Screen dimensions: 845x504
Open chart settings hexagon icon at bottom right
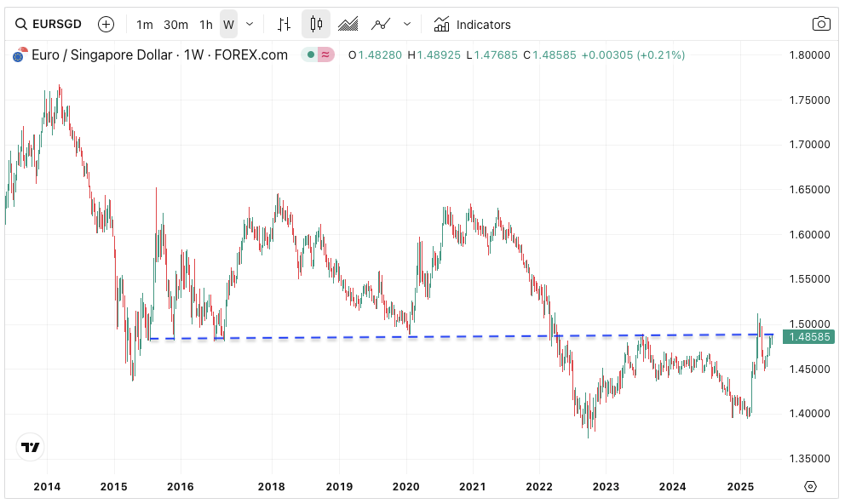(x=810, y=486)
